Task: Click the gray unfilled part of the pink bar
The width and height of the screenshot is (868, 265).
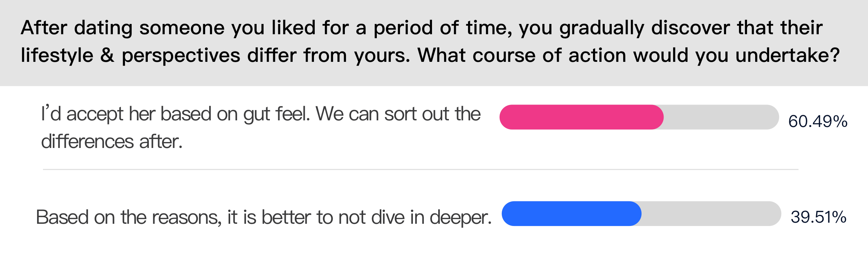Action: click(721, 117)
